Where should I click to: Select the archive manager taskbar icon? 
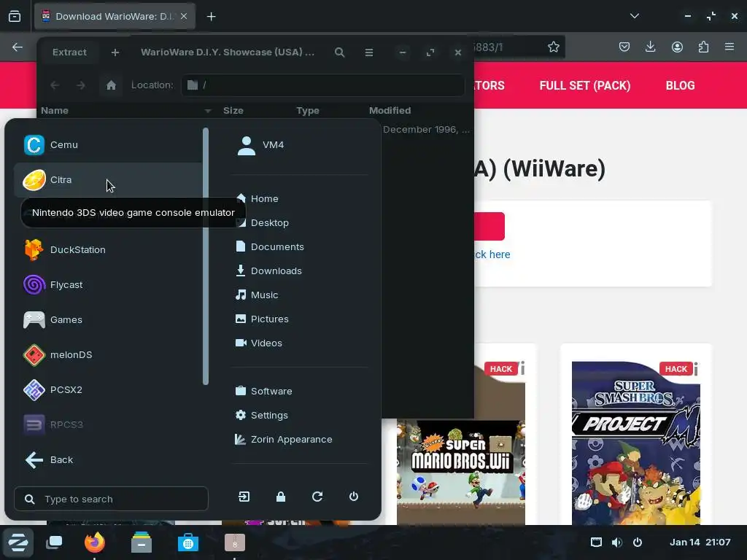(x=235, y=542)
